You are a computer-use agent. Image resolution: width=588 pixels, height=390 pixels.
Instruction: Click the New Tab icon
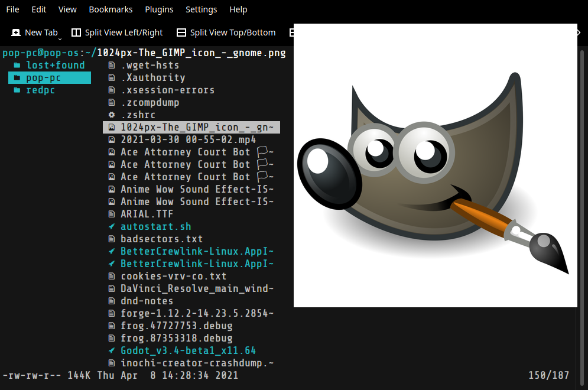click(x=16, y=32)
